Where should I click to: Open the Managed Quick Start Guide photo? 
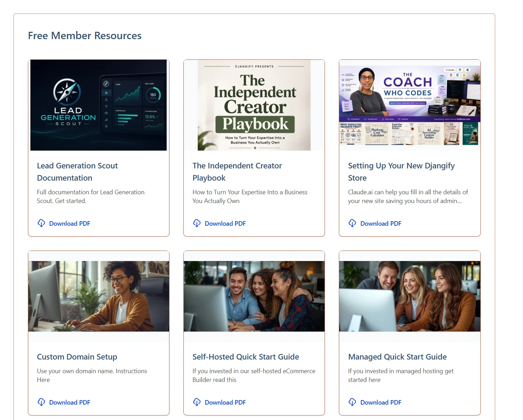click(x=410, y=296)
